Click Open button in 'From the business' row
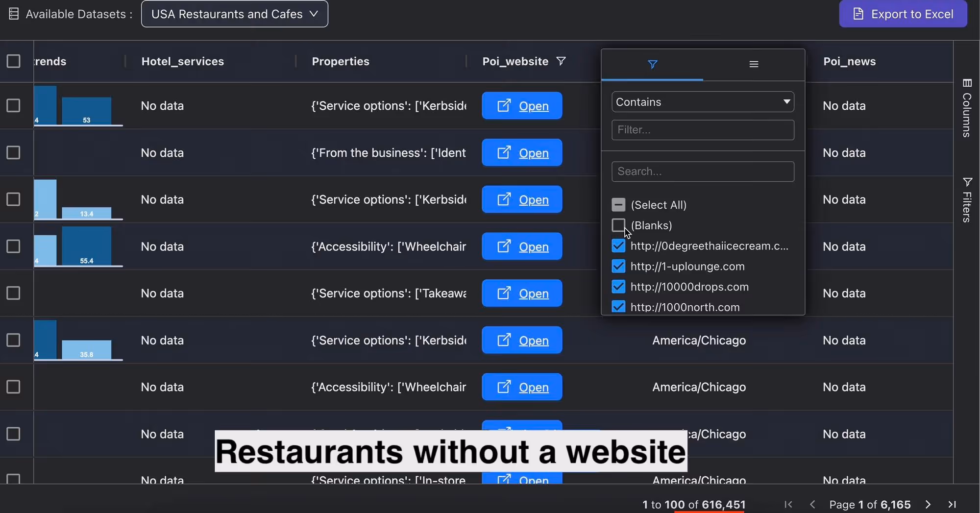 522,153
